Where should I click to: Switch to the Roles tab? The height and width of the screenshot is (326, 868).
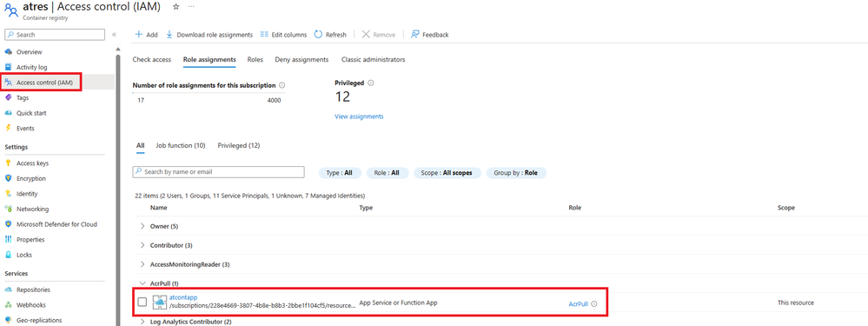click(x=255, y=59)
